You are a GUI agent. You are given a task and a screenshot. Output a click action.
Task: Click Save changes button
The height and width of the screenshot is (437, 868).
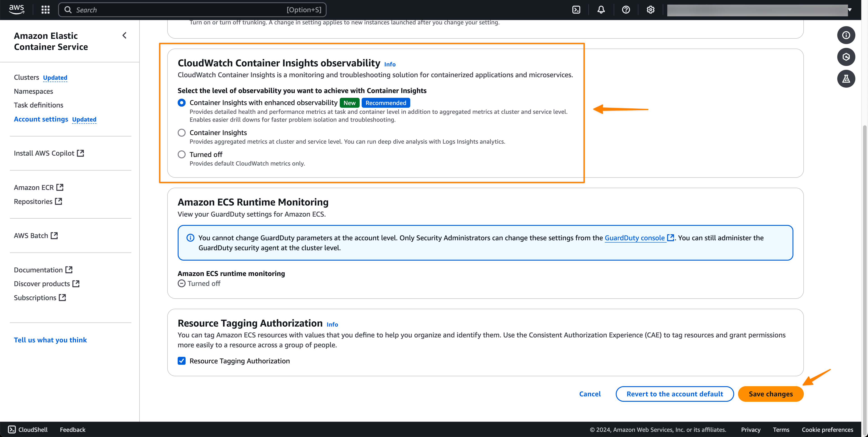pos(770,394)
